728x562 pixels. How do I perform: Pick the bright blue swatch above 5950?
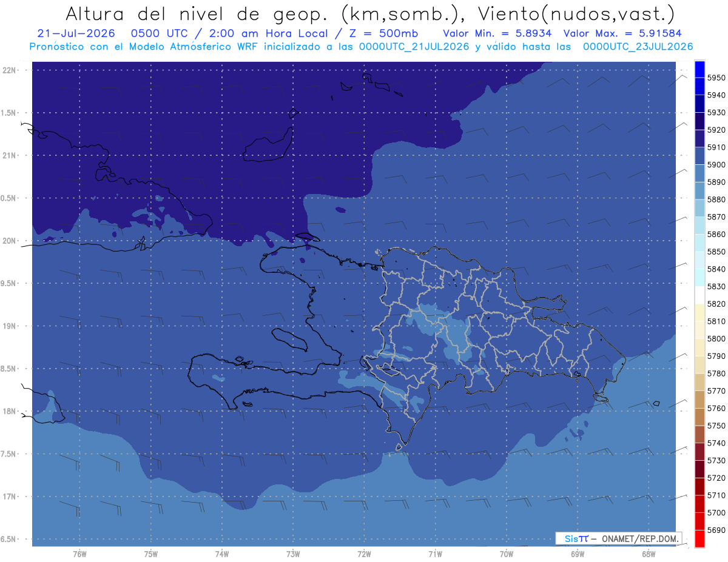699,69
